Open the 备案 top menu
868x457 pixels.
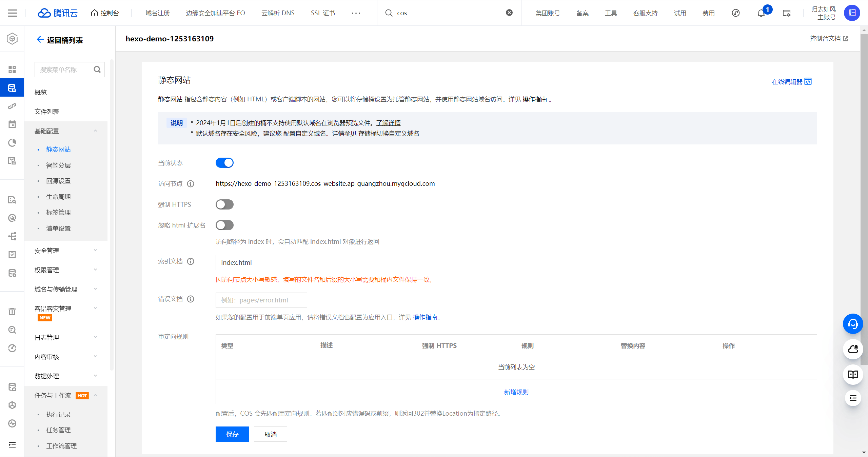point(583,13)
